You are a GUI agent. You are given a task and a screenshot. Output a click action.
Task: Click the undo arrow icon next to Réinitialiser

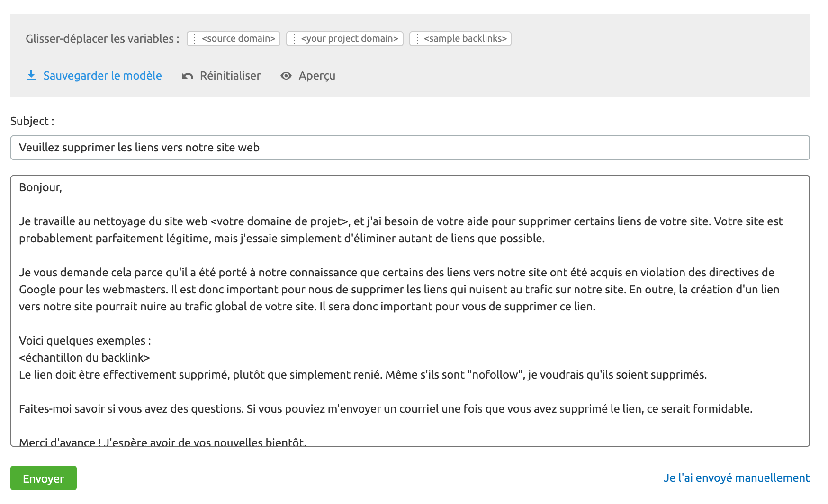[188, 75]
